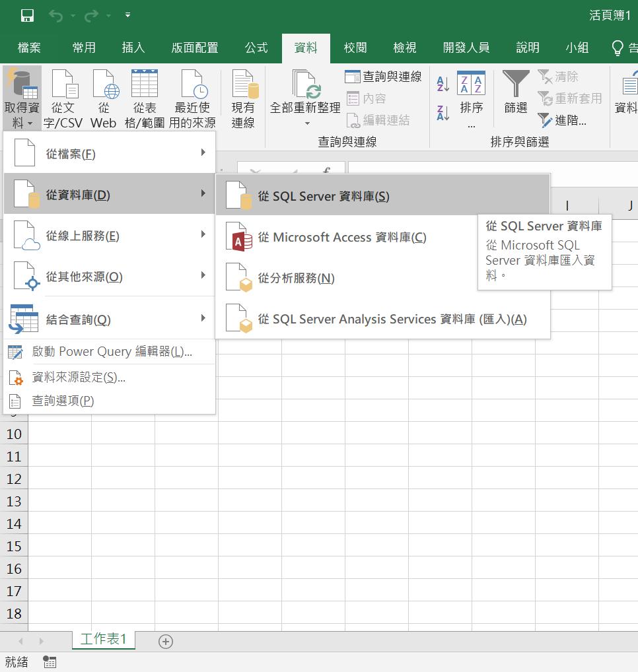Screen dimensions: 638x672
Task: Open the 查詢與連線 pane button
Action: pos(383,77)
